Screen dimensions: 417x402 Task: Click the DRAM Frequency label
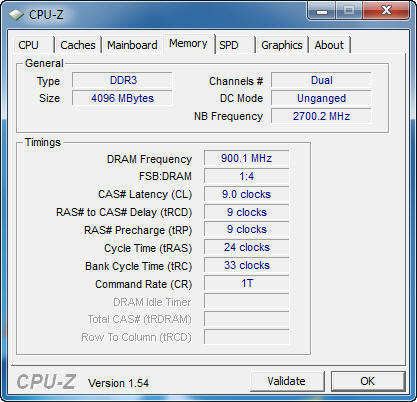click(149, 159)
